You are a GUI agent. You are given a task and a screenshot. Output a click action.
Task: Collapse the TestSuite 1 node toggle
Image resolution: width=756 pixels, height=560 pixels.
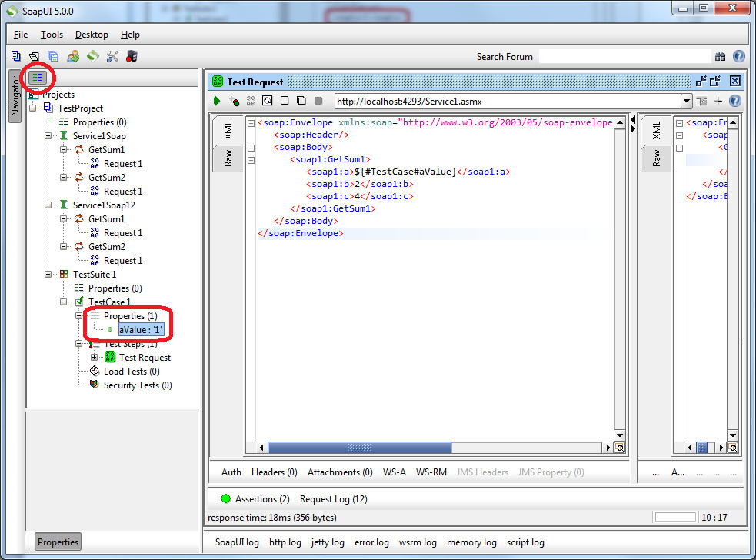coord(48,274)
